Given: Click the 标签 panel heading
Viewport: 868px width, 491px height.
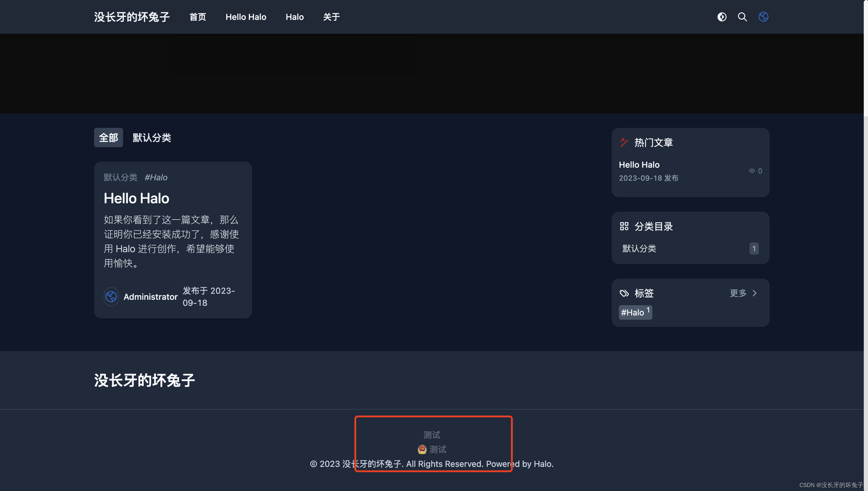Looking at the screenshot, I should pyautogui.click(x=644, y=293).
